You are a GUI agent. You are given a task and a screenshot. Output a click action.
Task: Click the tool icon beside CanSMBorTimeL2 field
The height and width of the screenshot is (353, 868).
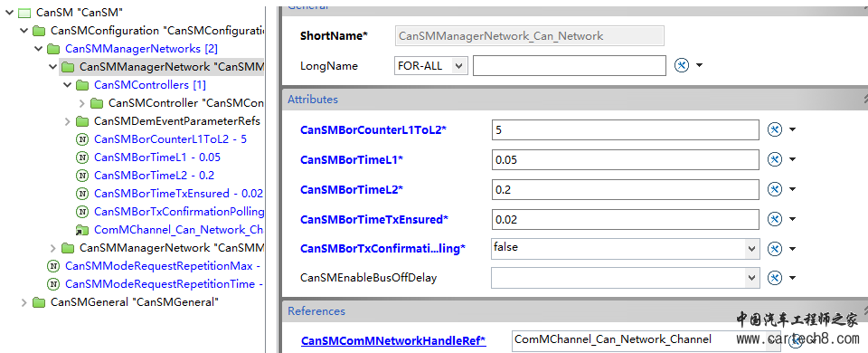coord(775,189)
